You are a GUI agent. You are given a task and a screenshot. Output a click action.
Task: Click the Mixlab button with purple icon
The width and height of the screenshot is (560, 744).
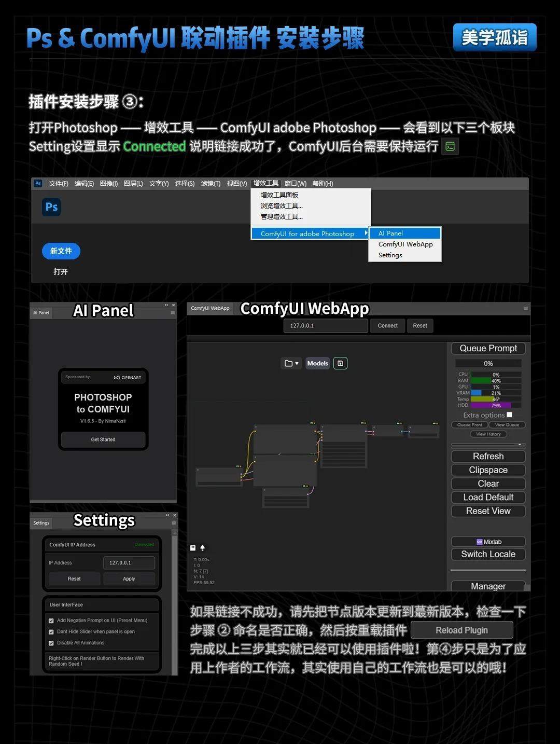[x=488, y=542]
